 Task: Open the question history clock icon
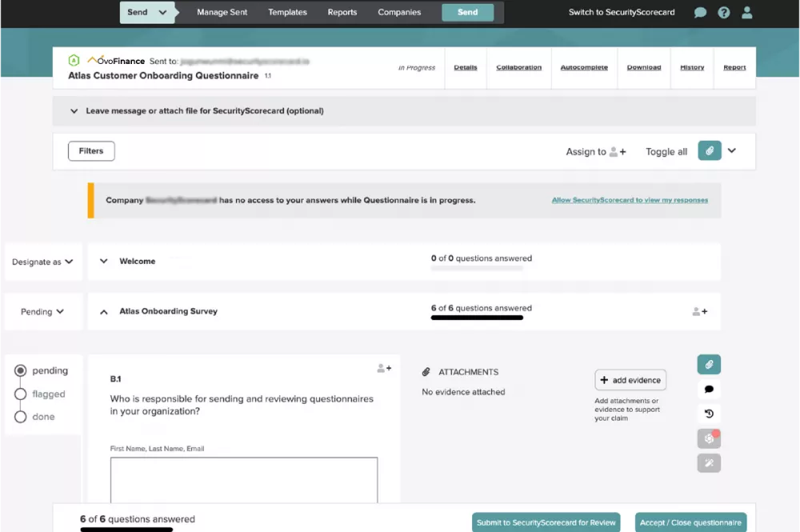click(709, 414)
